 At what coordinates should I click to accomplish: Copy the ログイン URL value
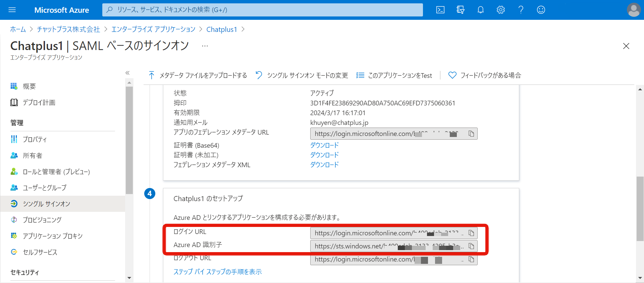471,233
